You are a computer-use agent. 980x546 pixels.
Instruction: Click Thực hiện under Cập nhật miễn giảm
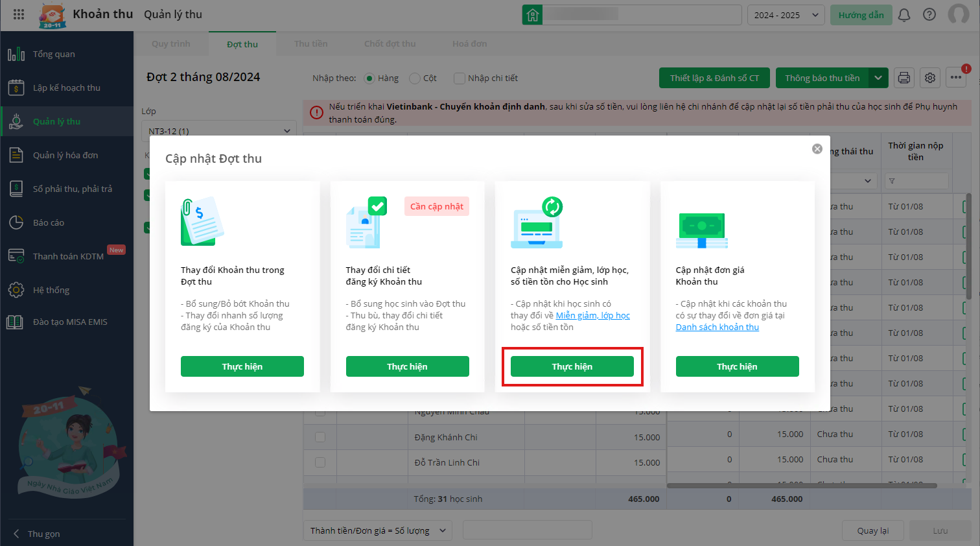pyautogui.click(x=572, y=366)
